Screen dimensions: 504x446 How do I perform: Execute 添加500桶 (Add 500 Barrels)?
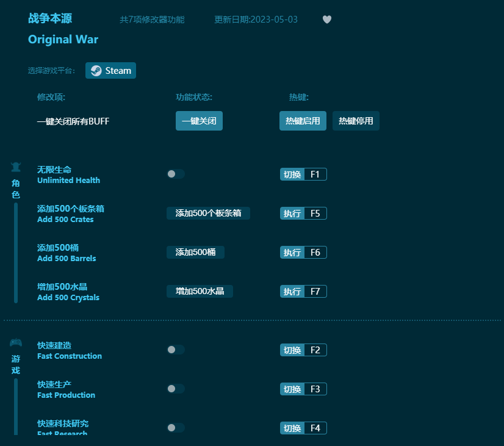coord(195,252)
